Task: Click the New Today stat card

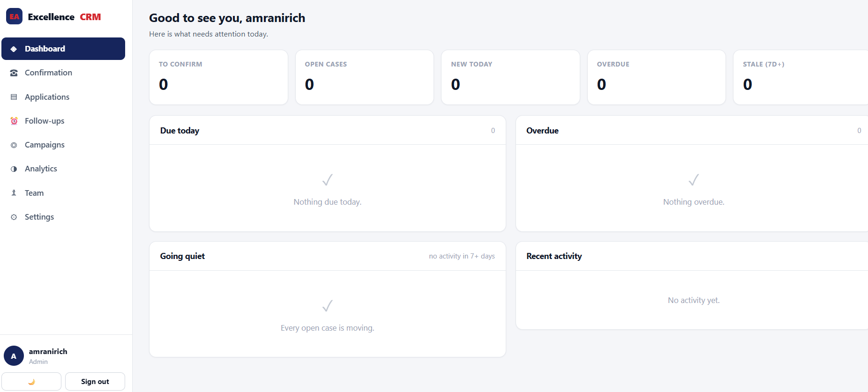Action: (510, 77)
